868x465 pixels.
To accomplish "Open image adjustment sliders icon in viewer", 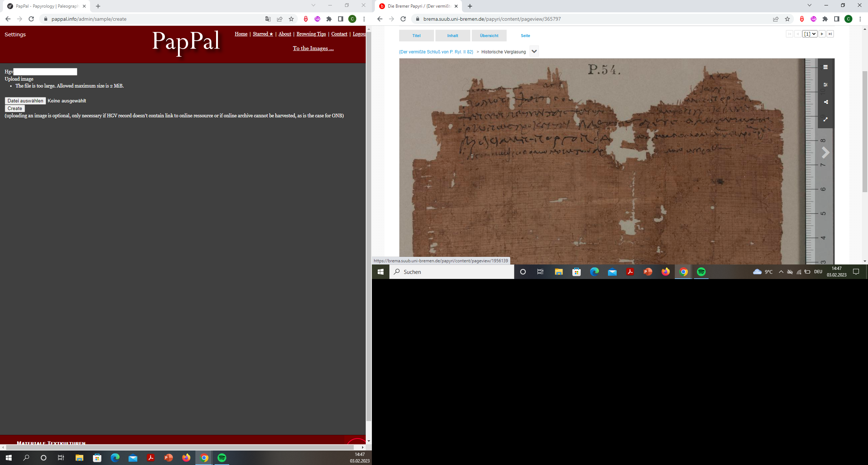I will tap(826, 85).
